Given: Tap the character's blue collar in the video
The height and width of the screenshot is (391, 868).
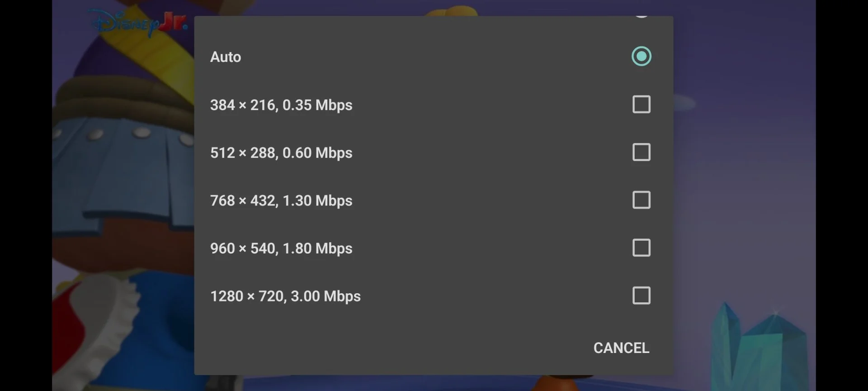Looking at the screenshot, I should (x=122, y=154).
